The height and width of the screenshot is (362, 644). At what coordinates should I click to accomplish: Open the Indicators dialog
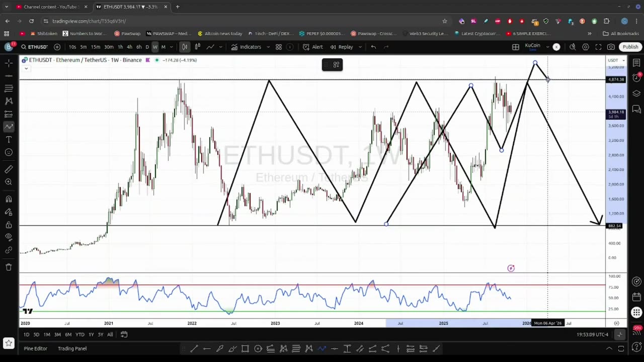(246, 47)
